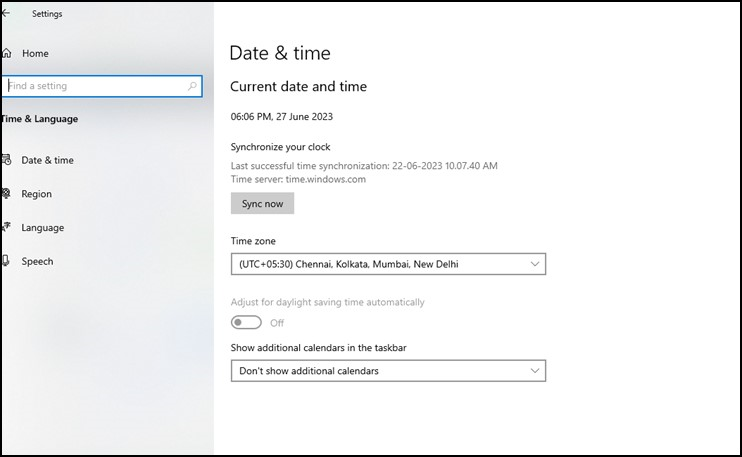
Task: Click the Date & time calendar icon
Action: [6, 160]
